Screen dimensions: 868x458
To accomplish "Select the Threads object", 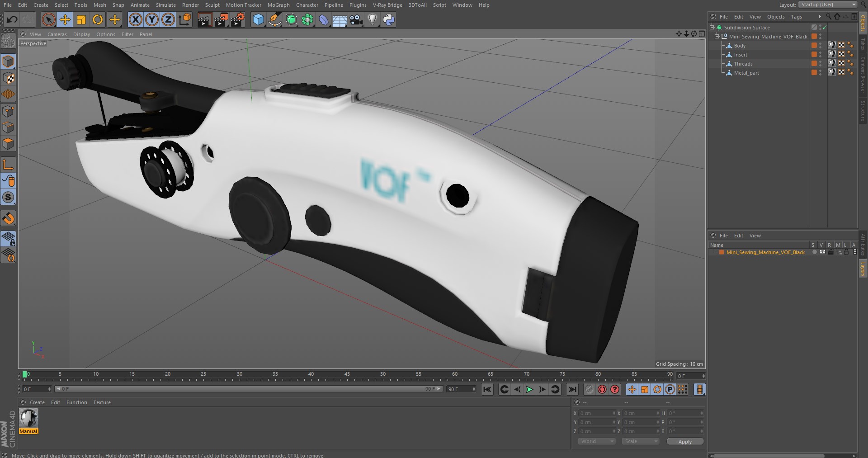I will pyautogui.click(x=743, y=64).
